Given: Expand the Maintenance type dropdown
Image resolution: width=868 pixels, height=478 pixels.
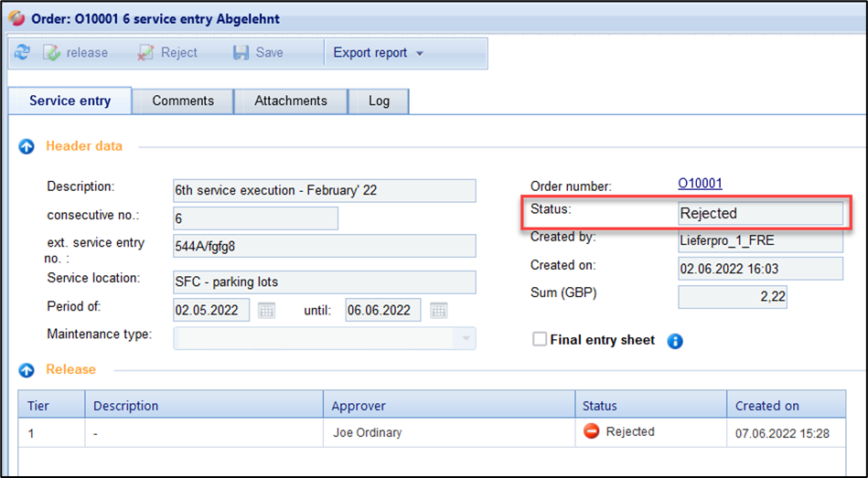Looking at the screenshot, I should pyautogui.click(x=466, y=338).
